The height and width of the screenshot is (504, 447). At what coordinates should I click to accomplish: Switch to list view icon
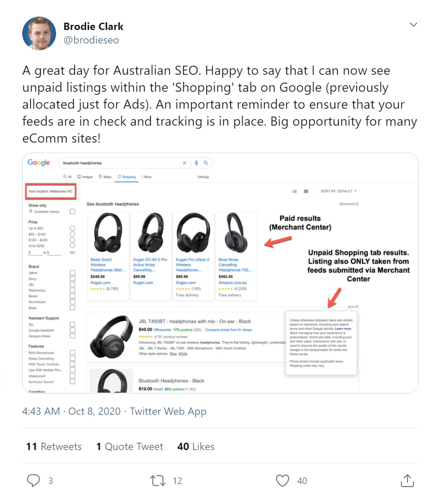coord(294,191)
